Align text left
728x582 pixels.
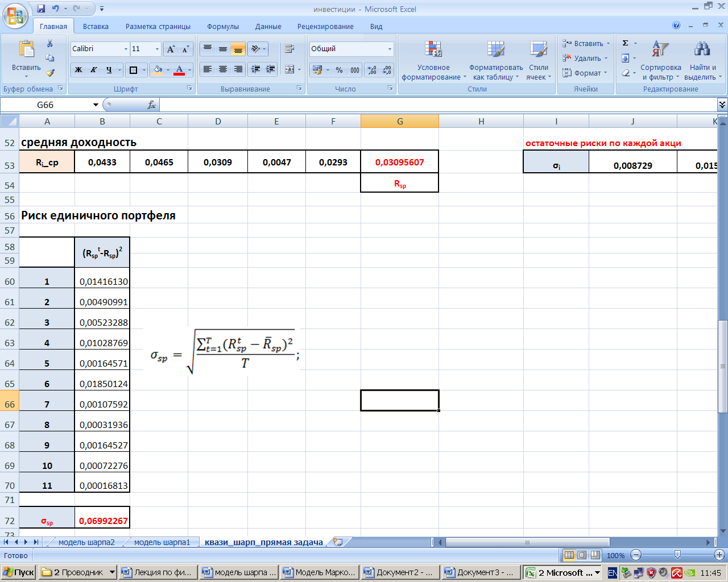208,69
